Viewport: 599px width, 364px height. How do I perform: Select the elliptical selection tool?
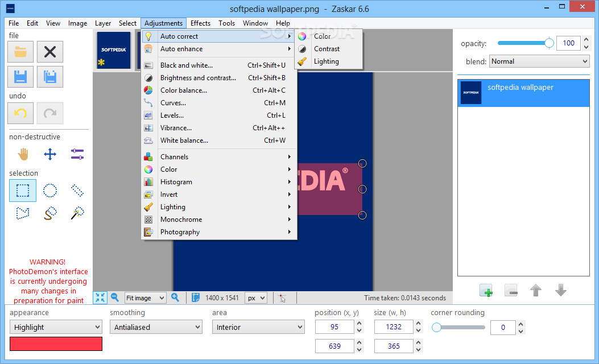[x=50, y=190]
